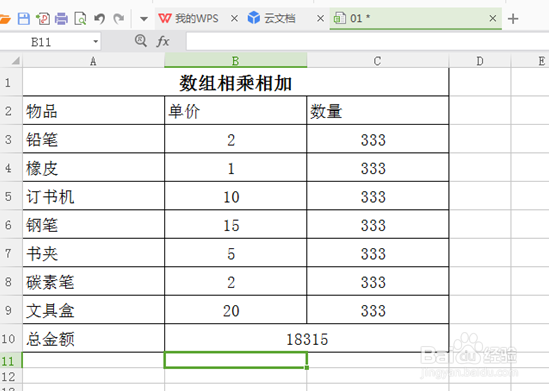Click quantity 333 in the 文具盒 row
This screenshot has width=549, height=391.
click(377, 310)
